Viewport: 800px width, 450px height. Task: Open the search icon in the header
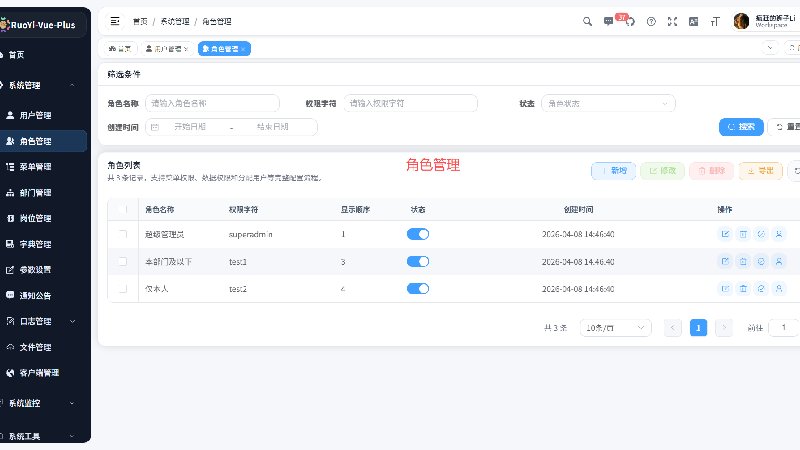click(x=587, y=21)
